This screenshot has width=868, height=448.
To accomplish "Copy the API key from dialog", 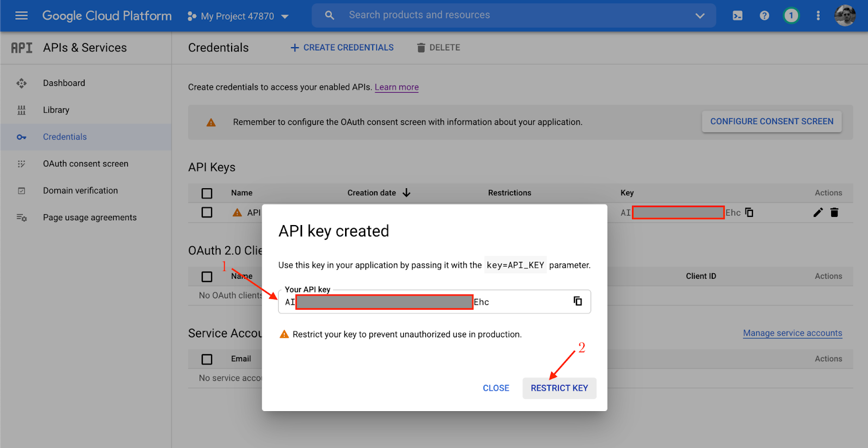I will coord(578,301).
